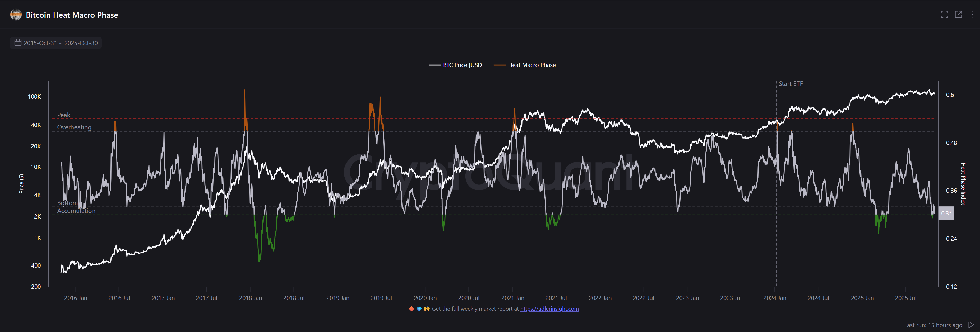
Task: Click the author avatar beside title
Action: [16, 15]
